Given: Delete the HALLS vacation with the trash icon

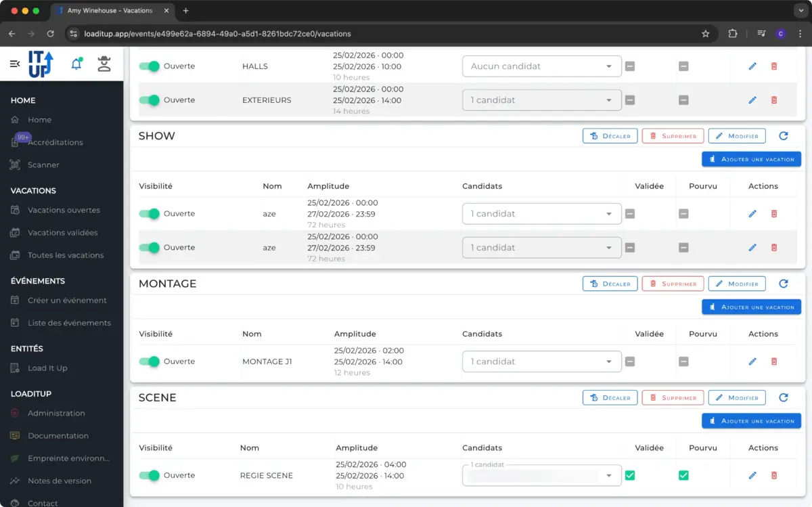Looking at the screenshot, I should [774, 66].
